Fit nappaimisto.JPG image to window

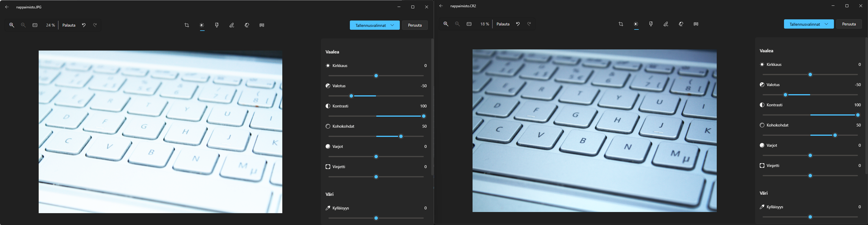pos(35,25)
